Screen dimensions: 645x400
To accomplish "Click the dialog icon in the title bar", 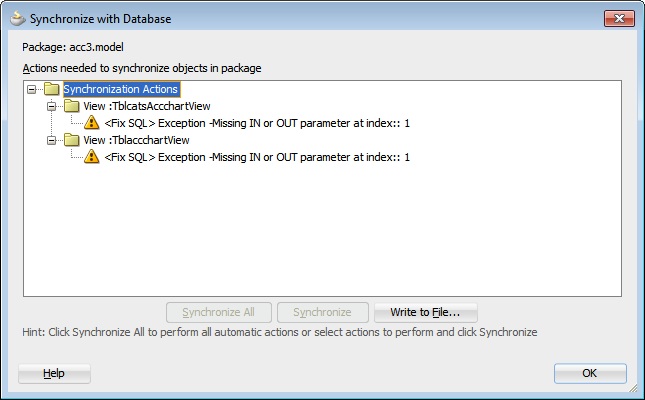I will tap(16, 18).
